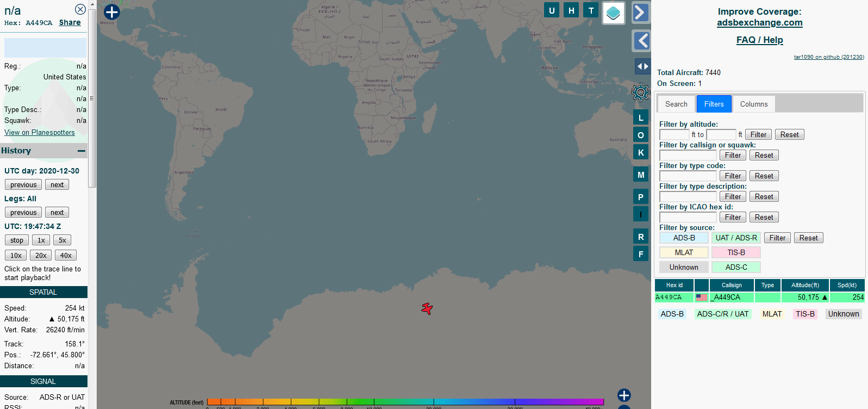Toggle the P map option button
The image size is (868, 409).
click(x=641, y=197)
